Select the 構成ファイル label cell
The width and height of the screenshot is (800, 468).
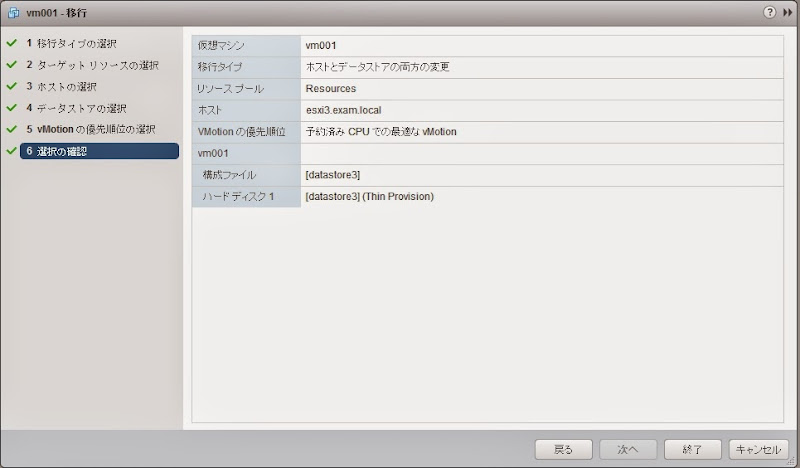tap(246, 175)
